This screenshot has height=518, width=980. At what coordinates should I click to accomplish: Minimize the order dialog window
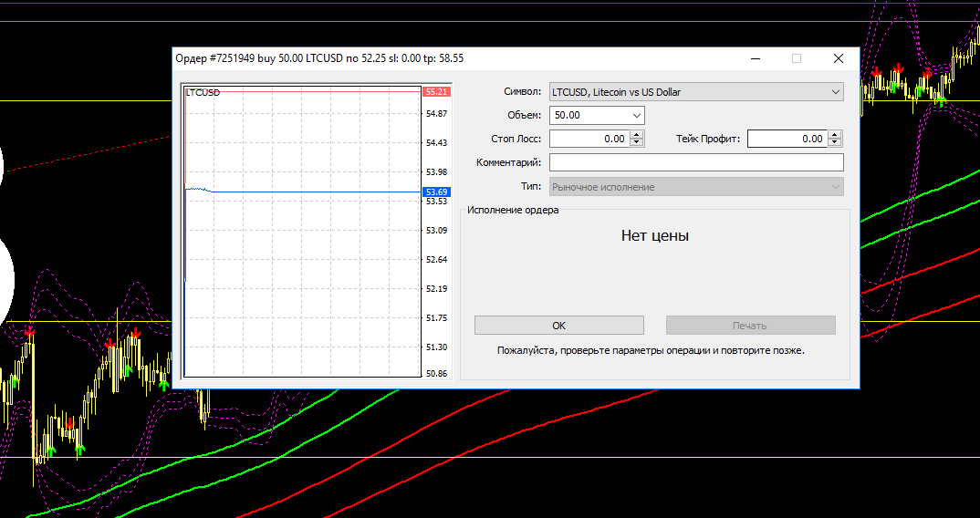tap(756, 58)
